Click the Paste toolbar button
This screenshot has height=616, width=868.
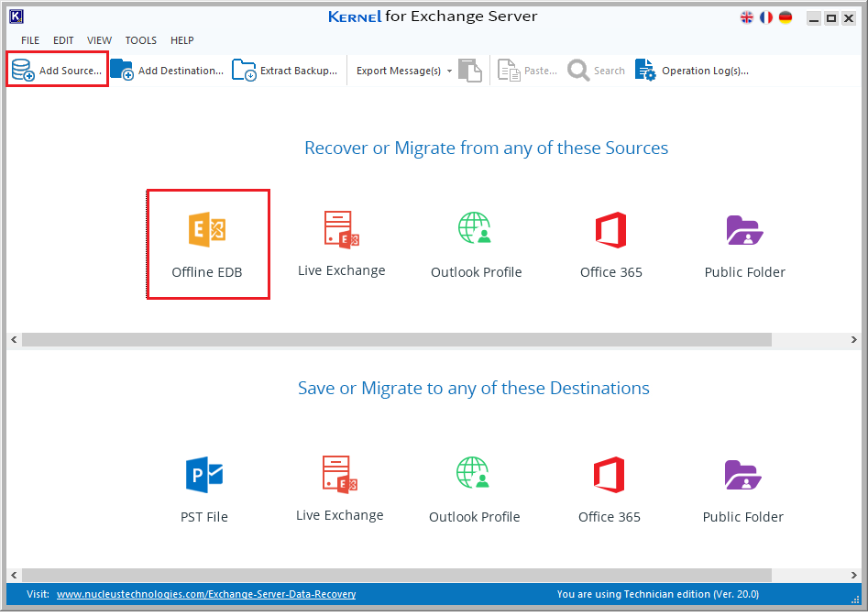pyautogui.click(x=528, y=71)
